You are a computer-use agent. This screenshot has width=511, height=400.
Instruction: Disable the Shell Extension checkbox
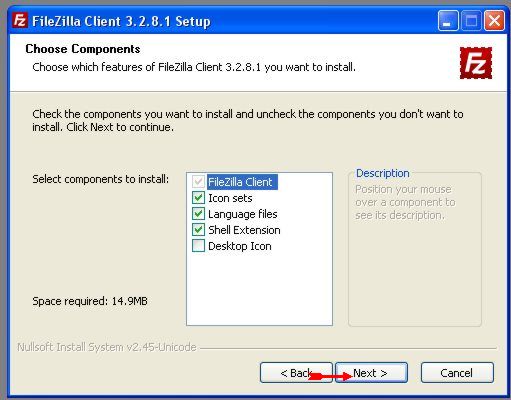tap(198, 230)
